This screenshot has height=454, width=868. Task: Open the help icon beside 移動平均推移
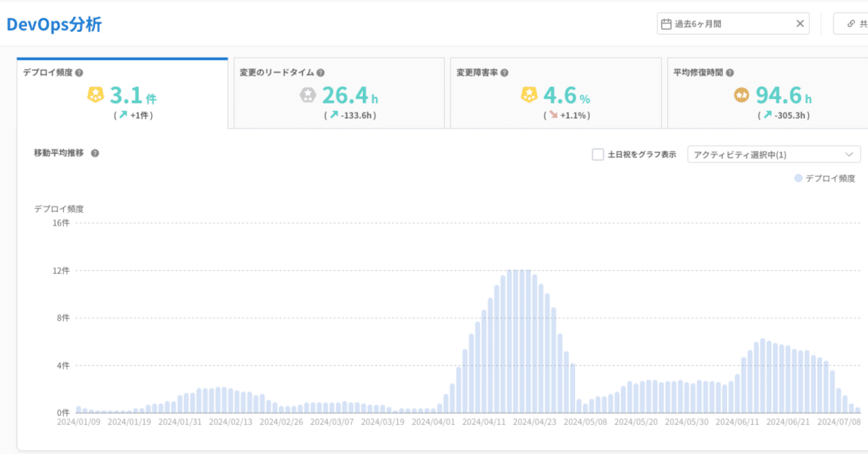[x=94, y=153]
